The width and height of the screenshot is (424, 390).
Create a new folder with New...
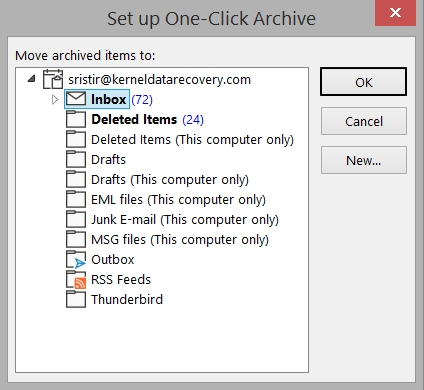click(x=364, y=160)
